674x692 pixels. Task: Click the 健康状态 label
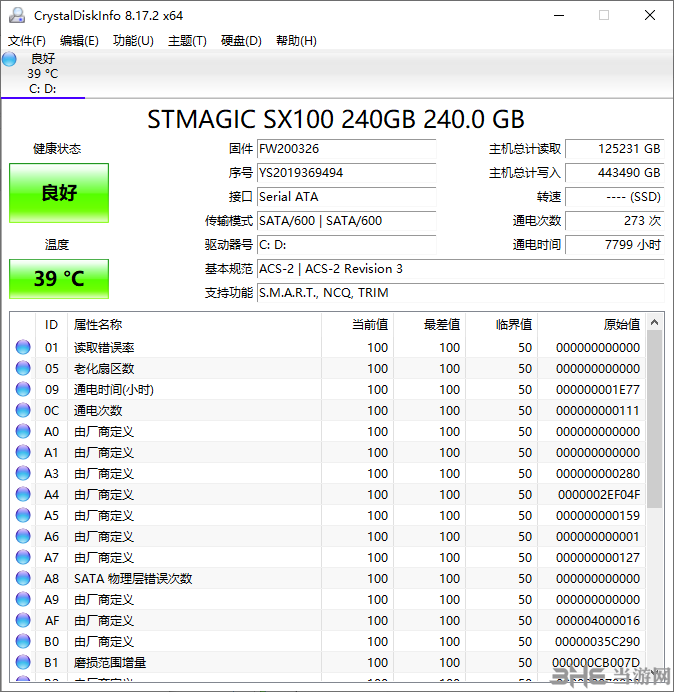point(57,149)
